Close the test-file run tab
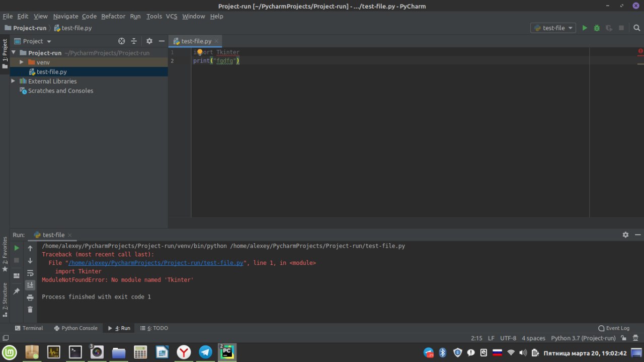This screenshot has width=644, height=362. point(70,235)
